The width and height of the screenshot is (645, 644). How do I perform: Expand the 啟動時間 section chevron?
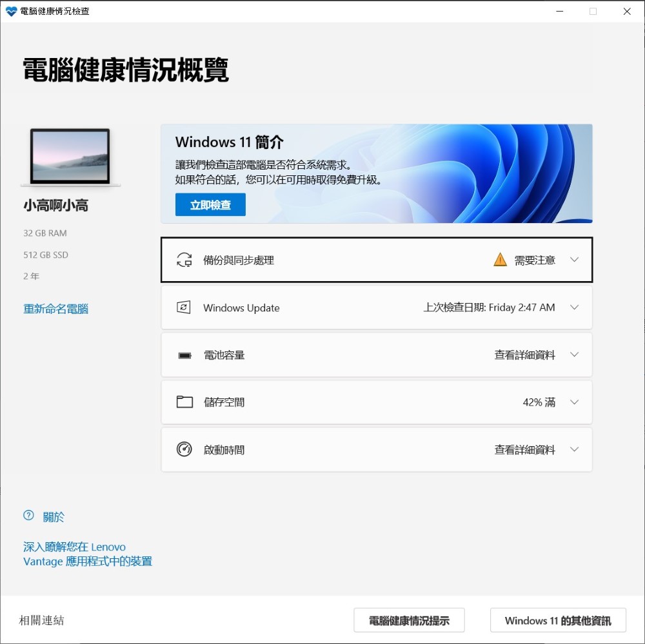[x=574, y=449]
